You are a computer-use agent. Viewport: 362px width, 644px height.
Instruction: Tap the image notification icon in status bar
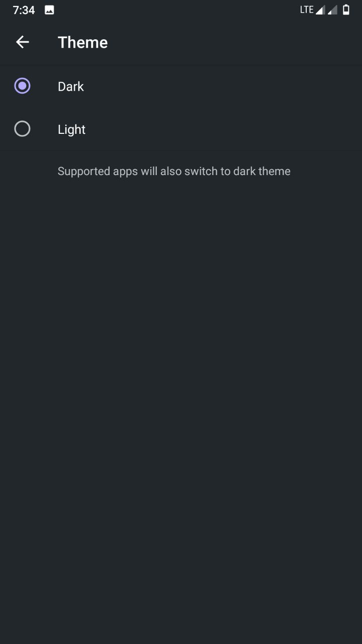(x=49, y=10)
